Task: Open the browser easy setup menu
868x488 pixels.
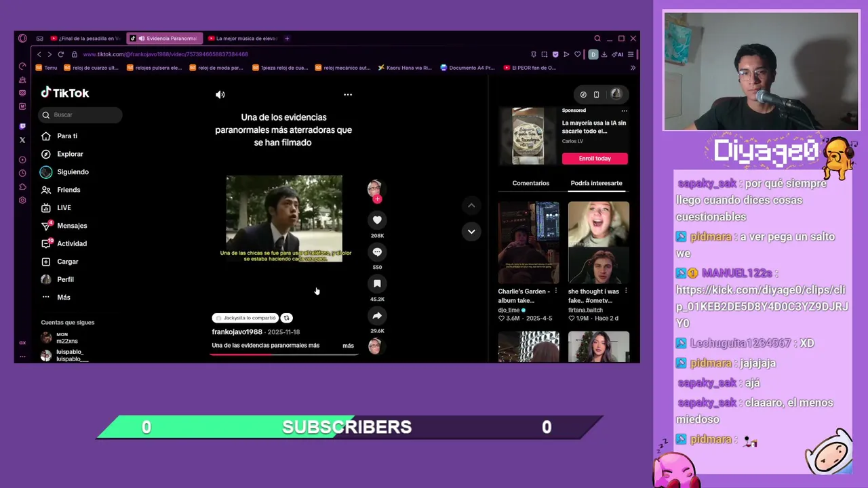Action: coord(631,54)
